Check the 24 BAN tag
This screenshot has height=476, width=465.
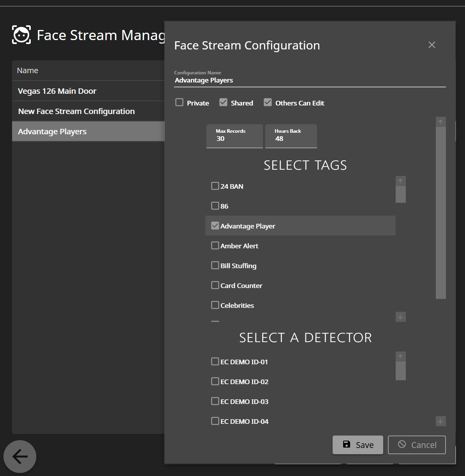pos(215,186)
